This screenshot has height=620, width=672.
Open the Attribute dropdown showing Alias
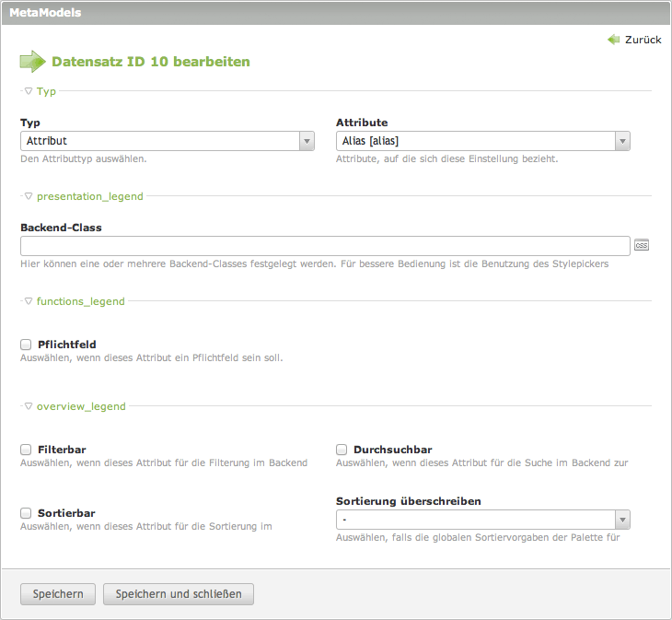point(483,141)
